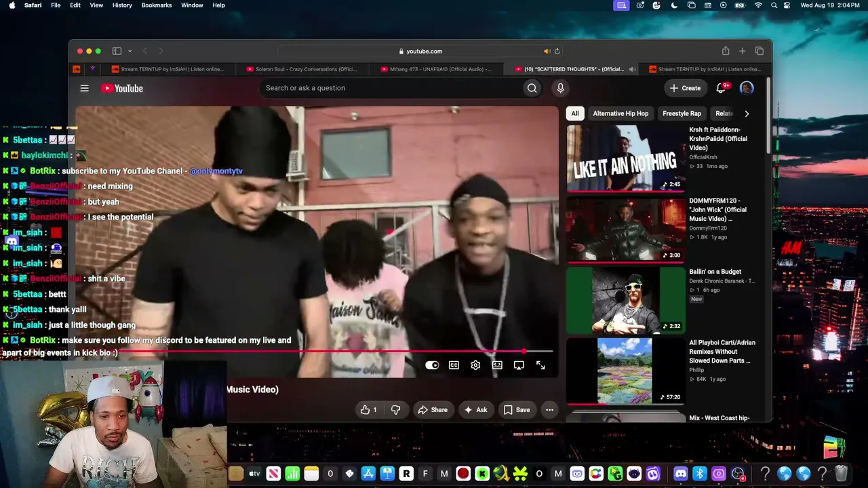The image size is (868, 488).
Task: Open DOMMYFRM120 John Wick video title
Action: pos(718,209)
